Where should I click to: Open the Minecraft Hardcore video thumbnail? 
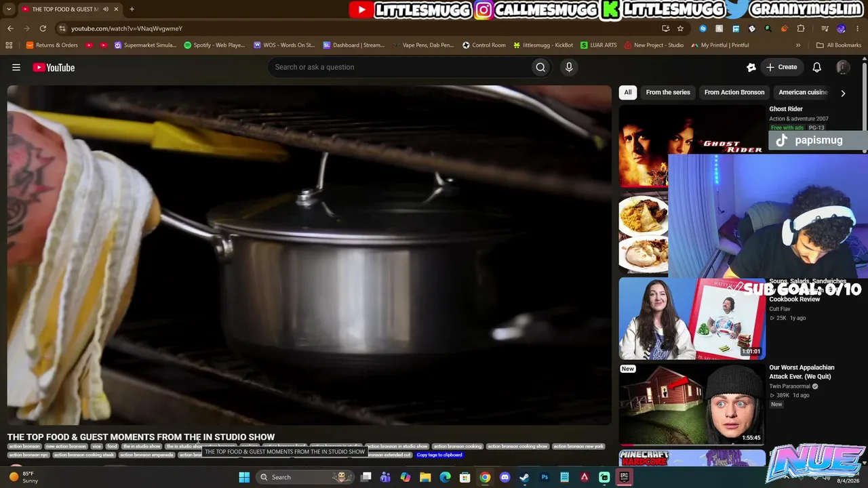[x=692, y=458]
